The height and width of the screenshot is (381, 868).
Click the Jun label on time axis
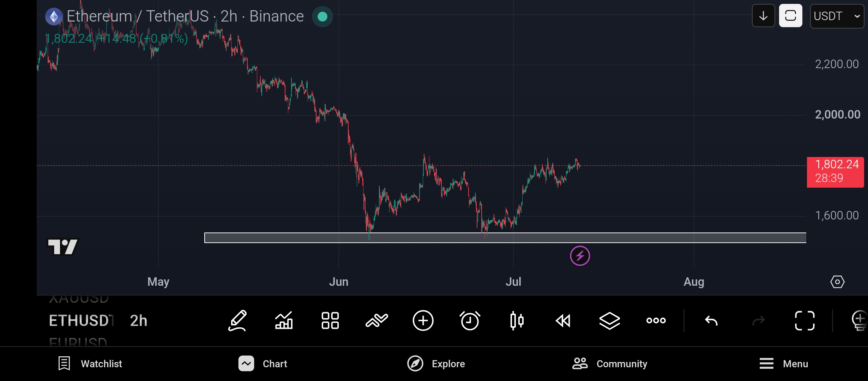339,282
